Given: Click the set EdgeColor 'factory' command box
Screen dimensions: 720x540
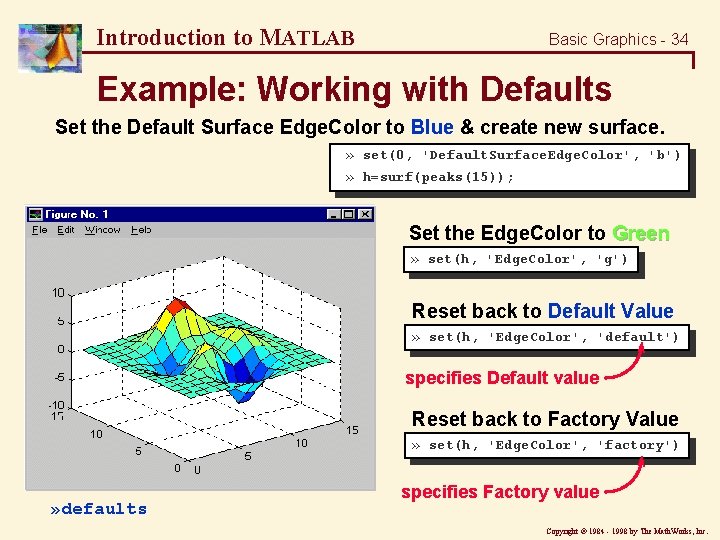Looking at the screenshot, I should 546,445.
